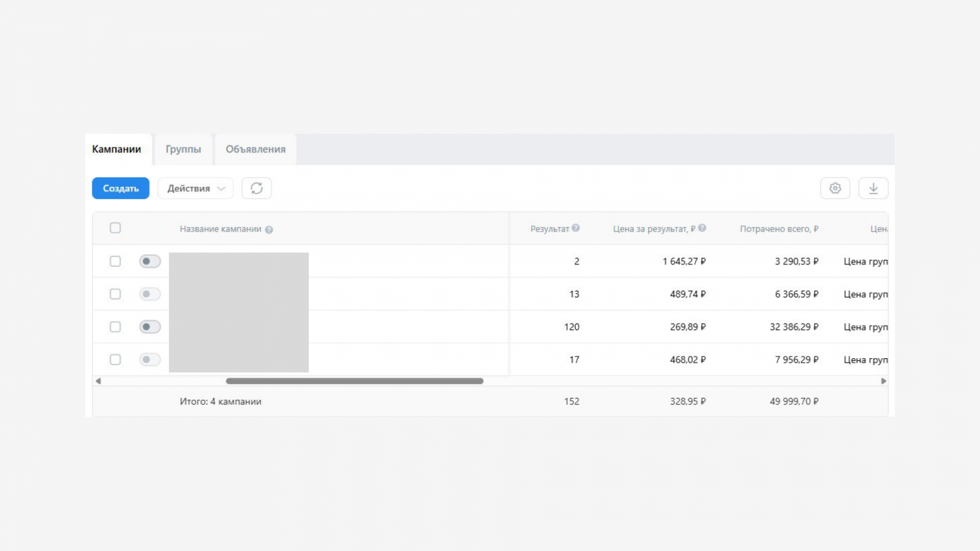This screenshot has width=980, height=551.
Task: Click help icon next to Результат
Action: (576, 228)
